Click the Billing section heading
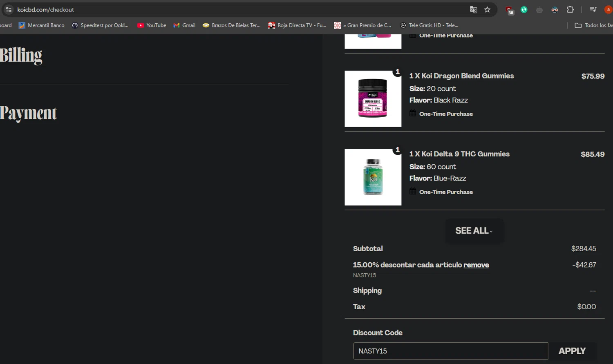Viewport: 613px width, 364px height. tap(21, 56)
